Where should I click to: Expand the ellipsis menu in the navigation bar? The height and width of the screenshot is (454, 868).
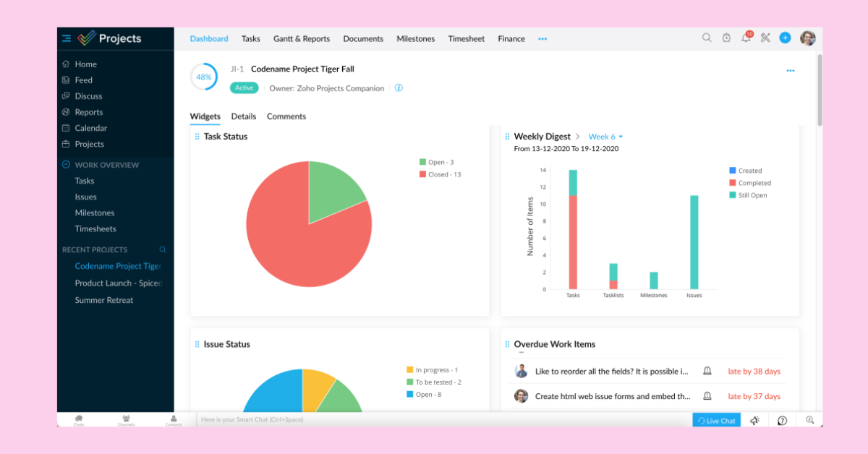pos(542,39)
